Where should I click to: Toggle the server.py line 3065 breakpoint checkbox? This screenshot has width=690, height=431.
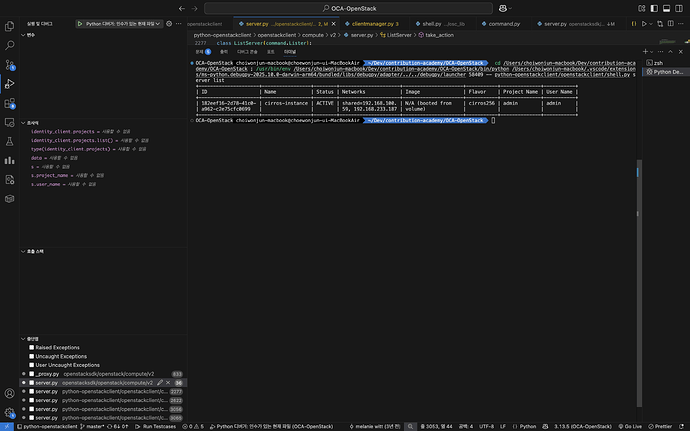pyautogui.click(x=31, y=417)
